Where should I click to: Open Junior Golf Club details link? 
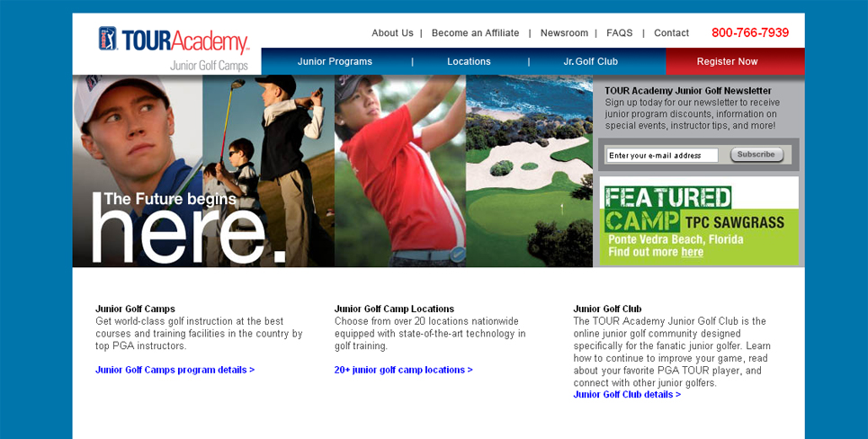tap(627, 394)
